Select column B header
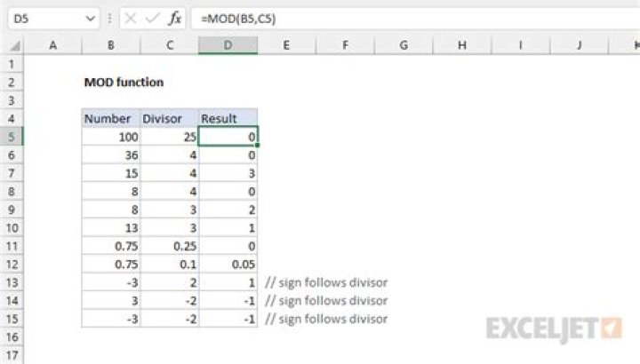Image resolution: width=640 pixels, height=364 pixels. [x=110, y=44]
